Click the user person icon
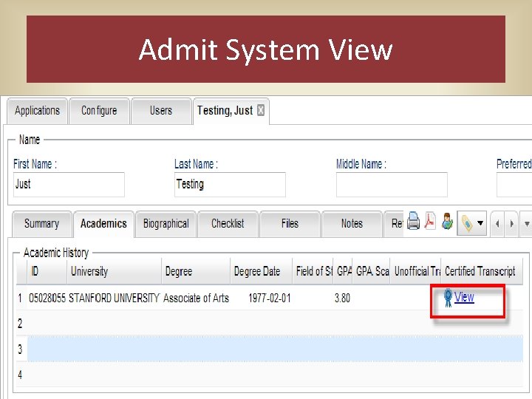The height and width of the screenshot is (399, 532). [447, 221]
